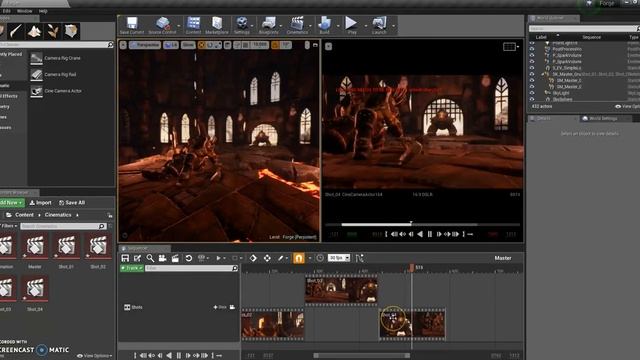Viewport: 640px width, 360px height.
Task: Open the Content browser toolbar icon
Action: 193,25
